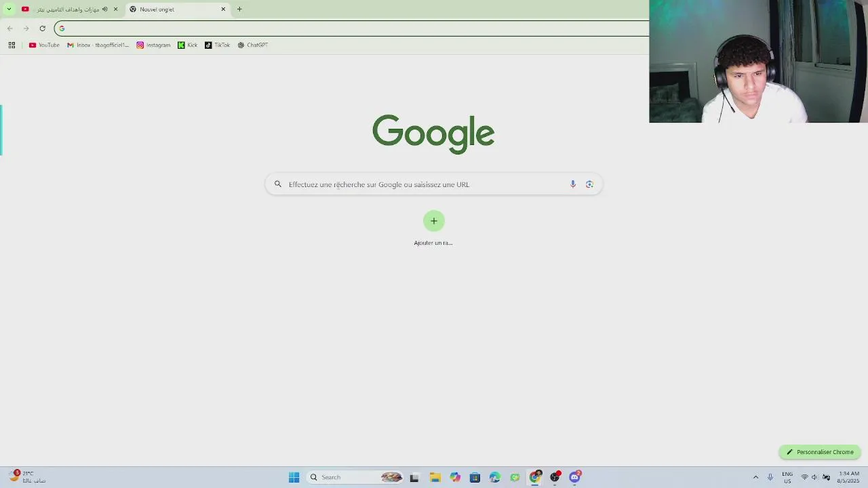Click the battery icon in the system tray
The image size is (868, 488).
[x=826, y=478]
